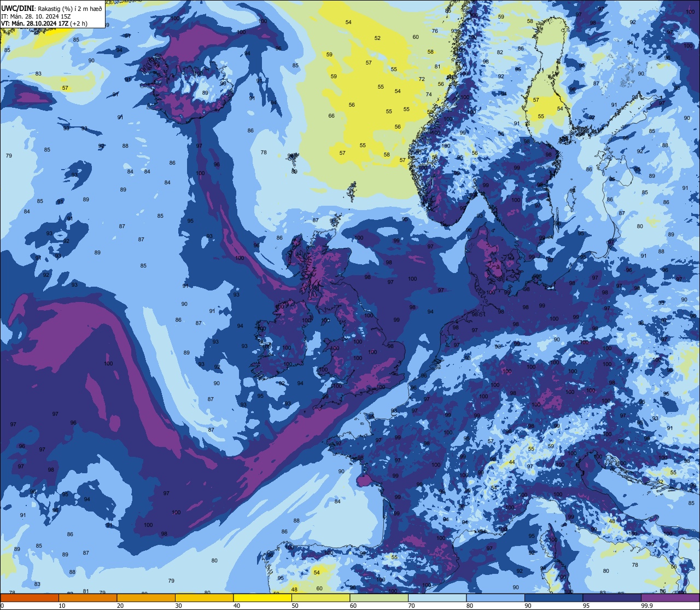Click the bright yellow 40–50 legend segment
This screenshot has width=700, height=610.
pyautogui.click(x=262, y=597)
